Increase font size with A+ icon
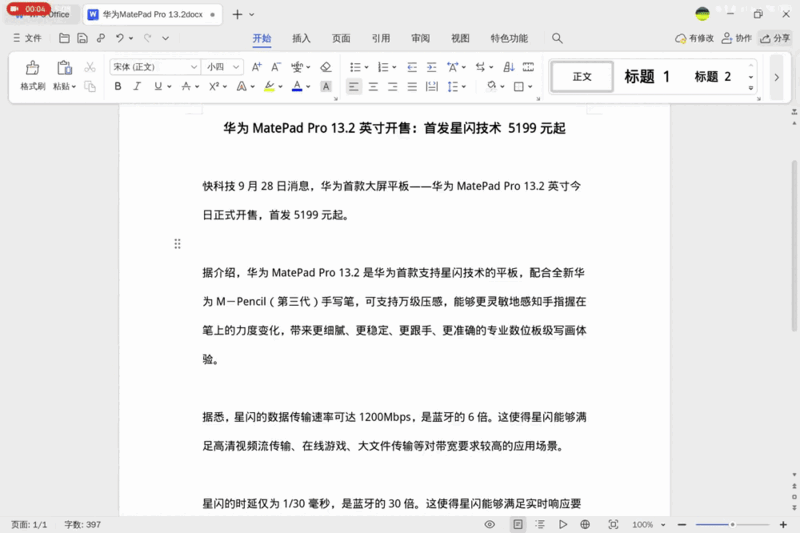The width and height of the screenshot is (800, 533). pos(256,67)
